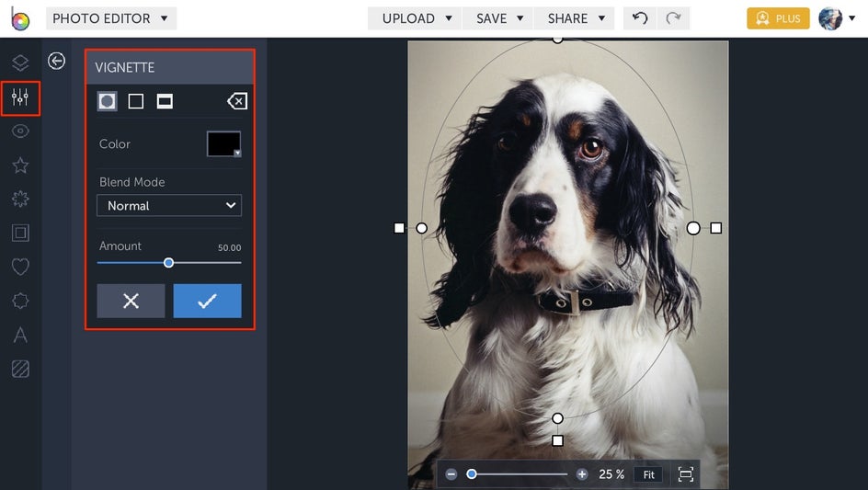Click the zoom slider handle

tap(471, 474)
